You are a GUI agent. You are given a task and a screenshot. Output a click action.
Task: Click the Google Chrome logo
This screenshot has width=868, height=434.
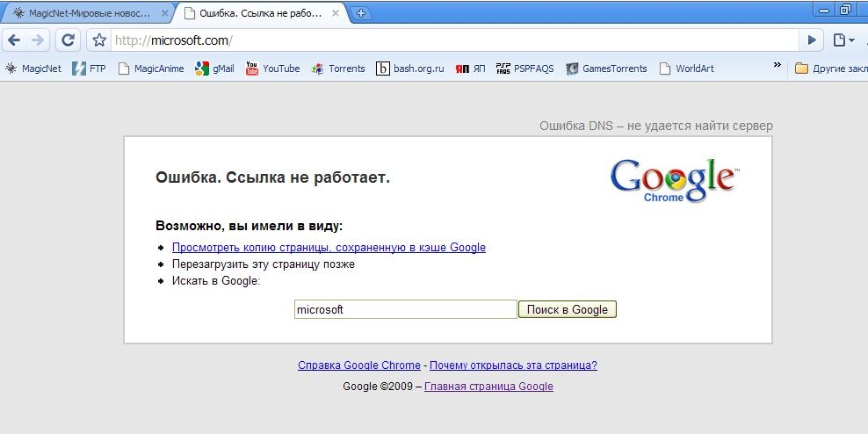click(674, 180)
